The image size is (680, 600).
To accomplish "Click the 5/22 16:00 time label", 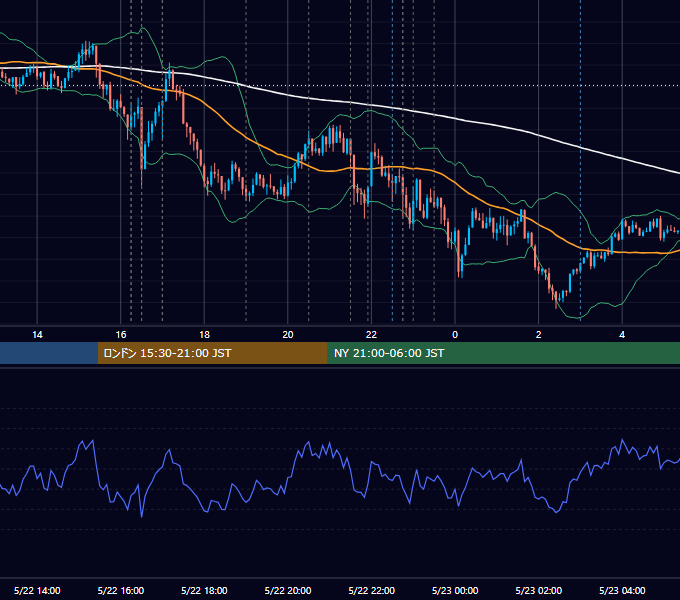I will point(121,590).
